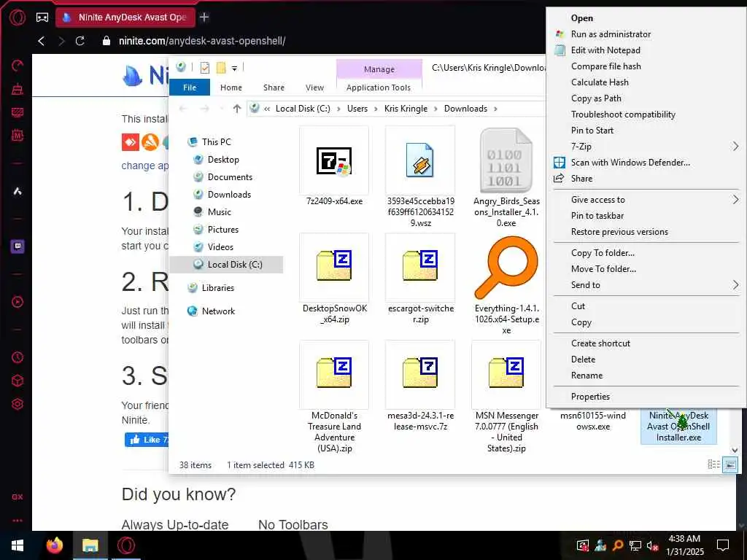This screenshot has width=747, height=560.
Task: Open Downloads in navigation pane
Action: 229,194
